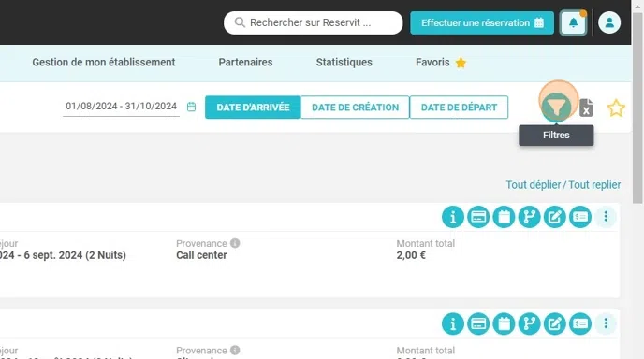Open more options on second reservation
Viewport: 644px width, 359px height.
(x=606, y=323)
